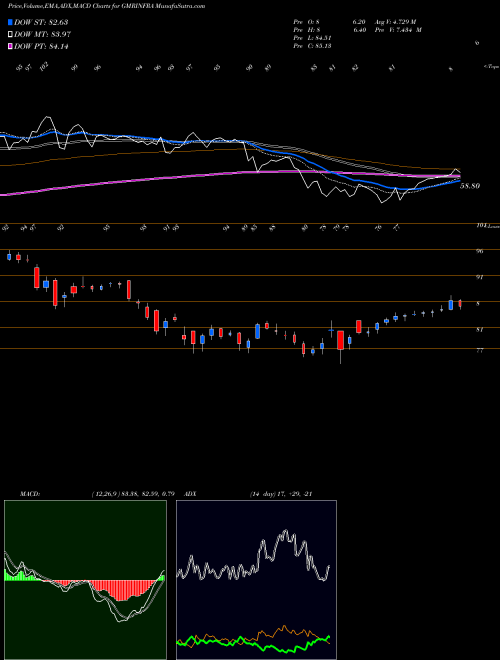The width and height of the screenshot is (500, 660).
Task: Click the chart title mentioning GMRINFRA MunafaSutra.com
Action: [x=106, y=7]
